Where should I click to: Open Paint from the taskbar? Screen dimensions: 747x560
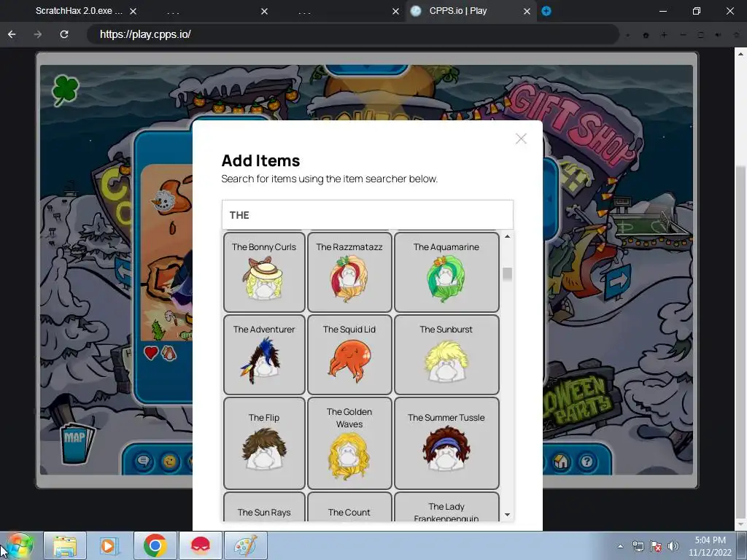(x=245, y=545)
